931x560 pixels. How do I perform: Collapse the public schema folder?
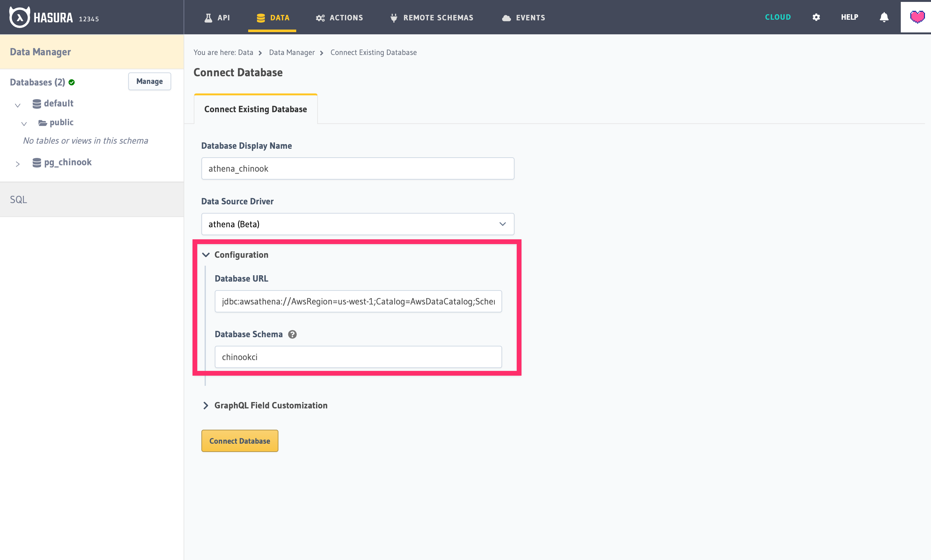(24, 123)
